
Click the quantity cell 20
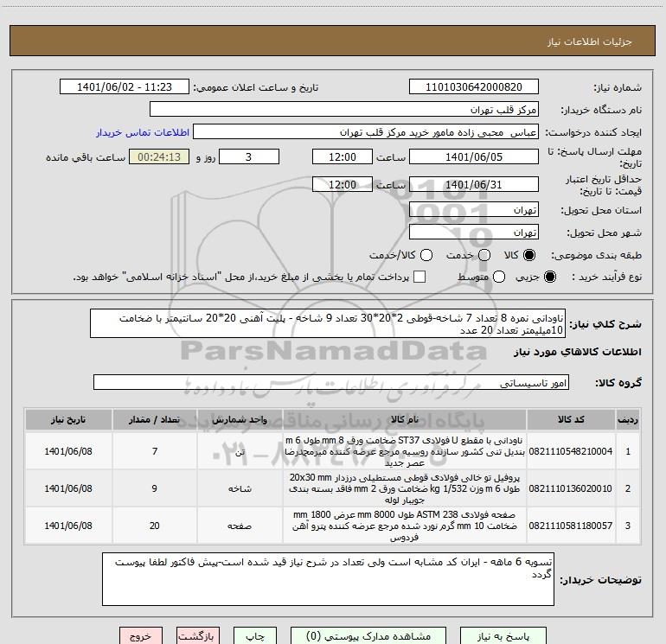(x=155, y=526)
